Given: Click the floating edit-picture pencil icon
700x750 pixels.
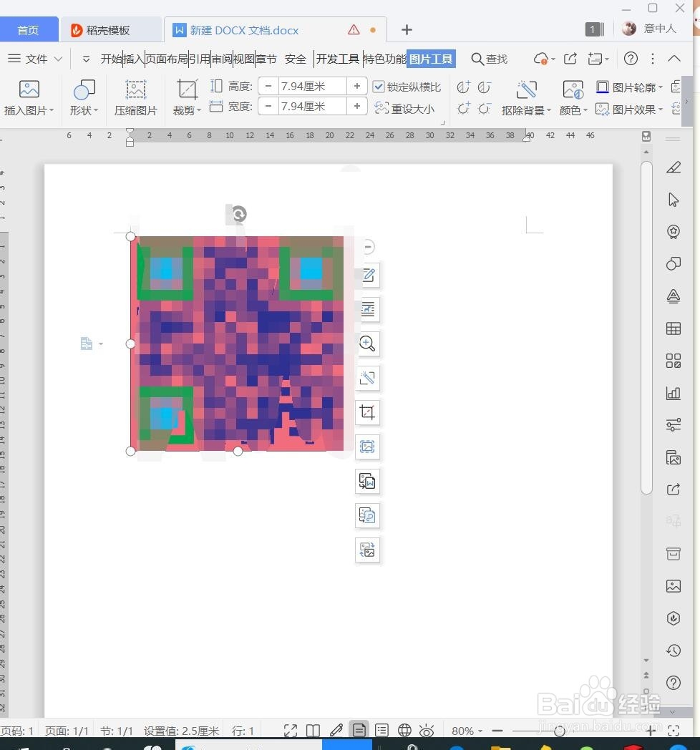Looking at the screenshot, I should pyautogui.click(x=367, y=275).
